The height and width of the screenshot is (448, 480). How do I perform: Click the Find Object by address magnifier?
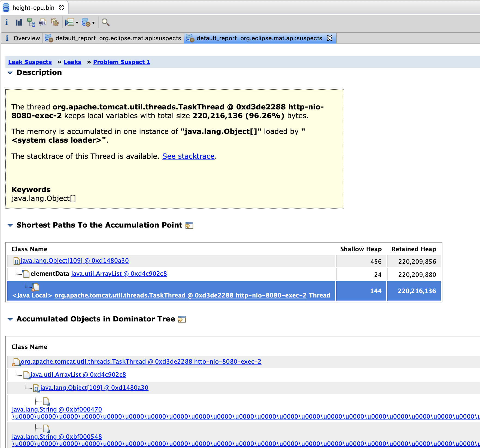105,22
